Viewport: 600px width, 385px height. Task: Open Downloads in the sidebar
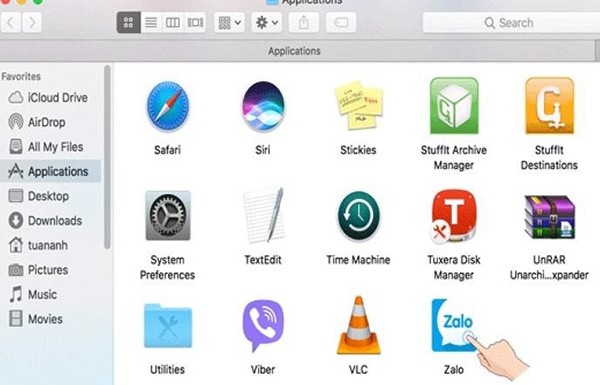51,221
